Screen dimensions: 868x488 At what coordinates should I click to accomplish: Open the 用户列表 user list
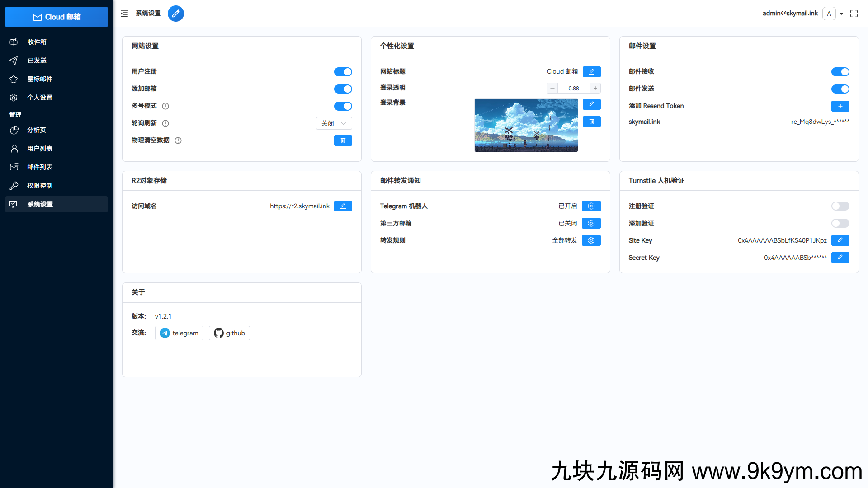tap(40, 148)
